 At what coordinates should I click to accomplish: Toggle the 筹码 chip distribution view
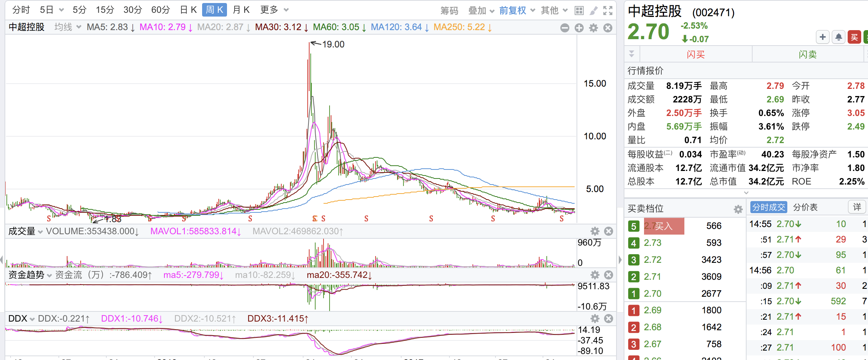point(449,11)
